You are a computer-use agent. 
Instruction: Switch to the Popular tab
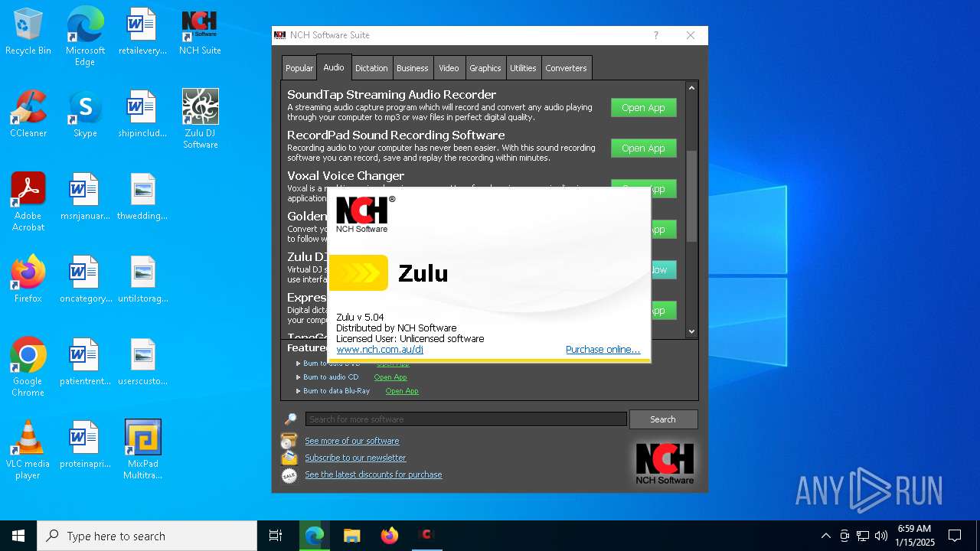[x=299, y=68]
